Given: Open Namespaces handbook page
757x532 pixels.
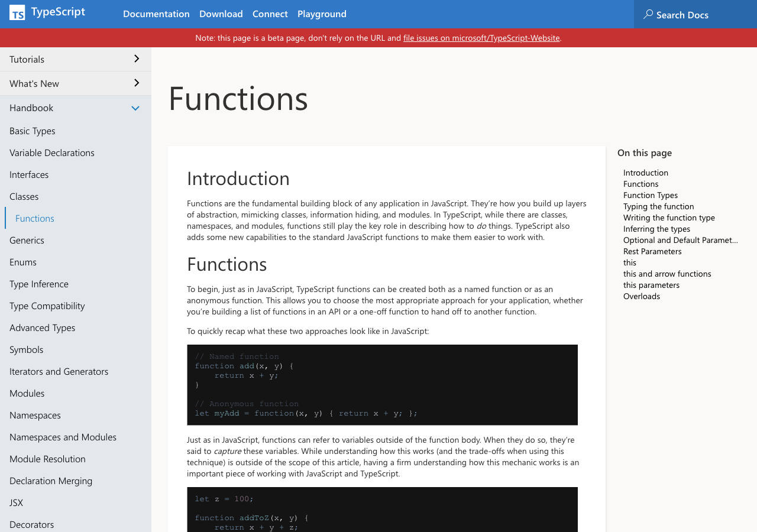Looking at the screenshot, I should pyautogui.click(x=35, y=415).
